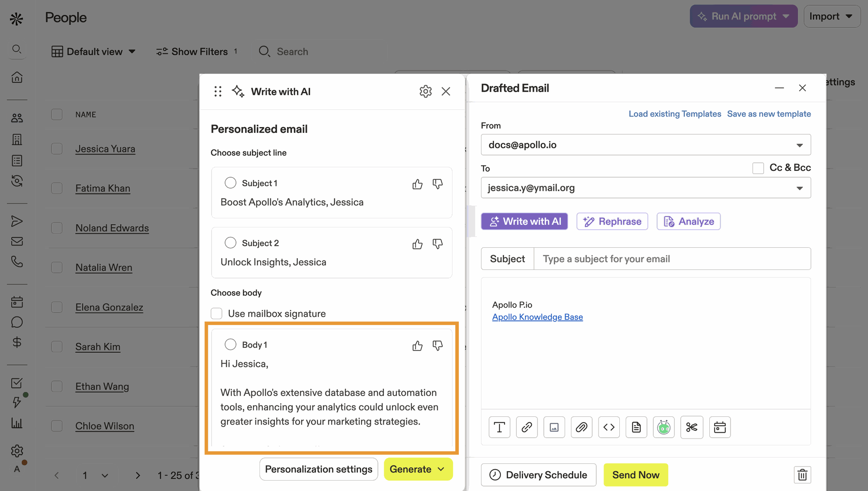Open the Generate dropdown arrow
This screenshot has height=491, width=868.
(441, 469)
